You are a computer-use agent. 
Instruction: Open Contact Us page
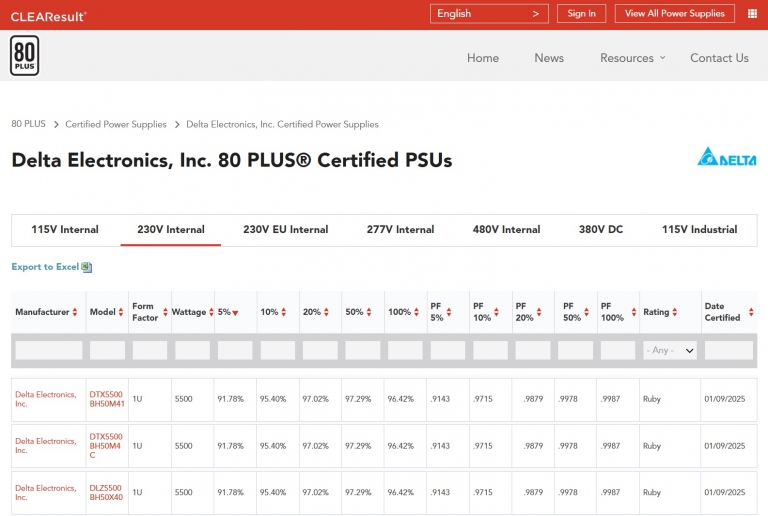[x=719, y=58]
